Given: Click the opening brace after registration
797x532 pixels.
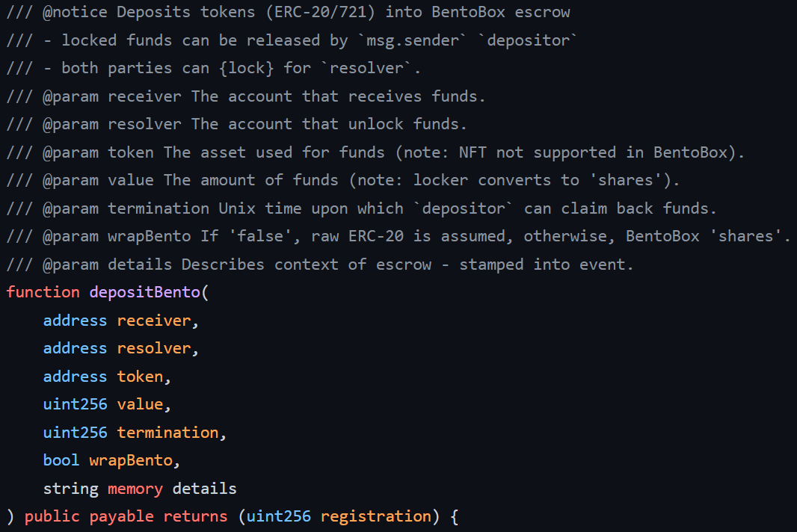Looking at the screenshot, I should [x=455, y=517].
